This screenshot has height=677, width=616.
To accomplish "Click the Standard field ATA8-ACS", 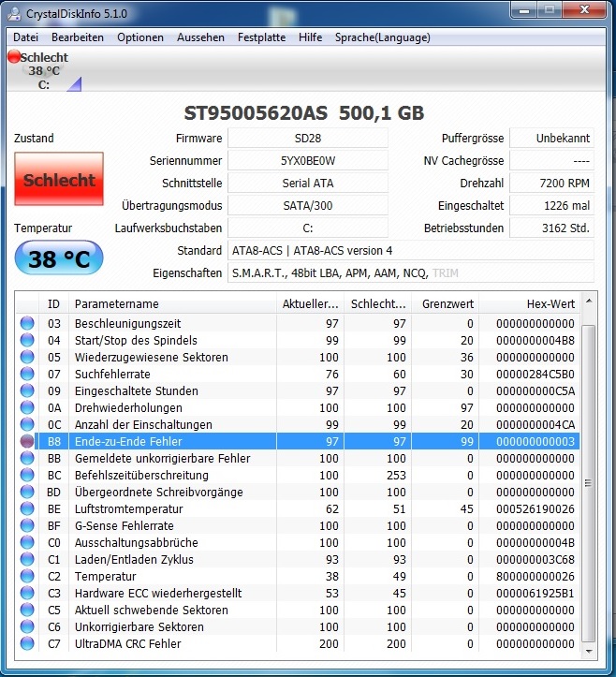I will pos(411,250).
